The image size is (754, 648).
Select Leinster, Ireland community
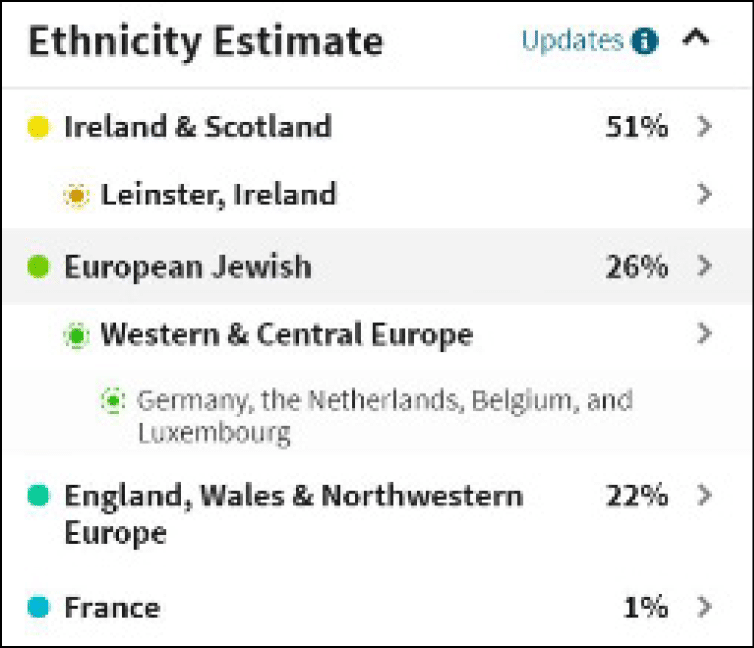point(218,194)
